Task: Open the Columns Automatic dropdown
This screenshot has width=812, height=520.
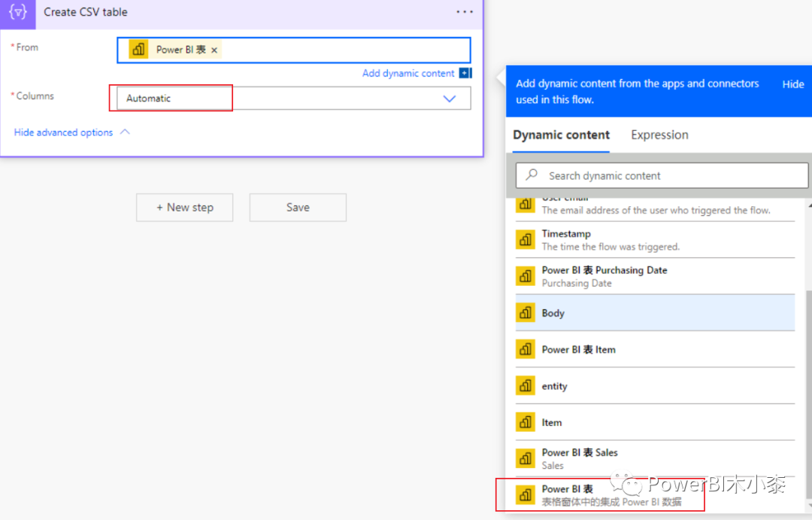Action: point(294,99)
